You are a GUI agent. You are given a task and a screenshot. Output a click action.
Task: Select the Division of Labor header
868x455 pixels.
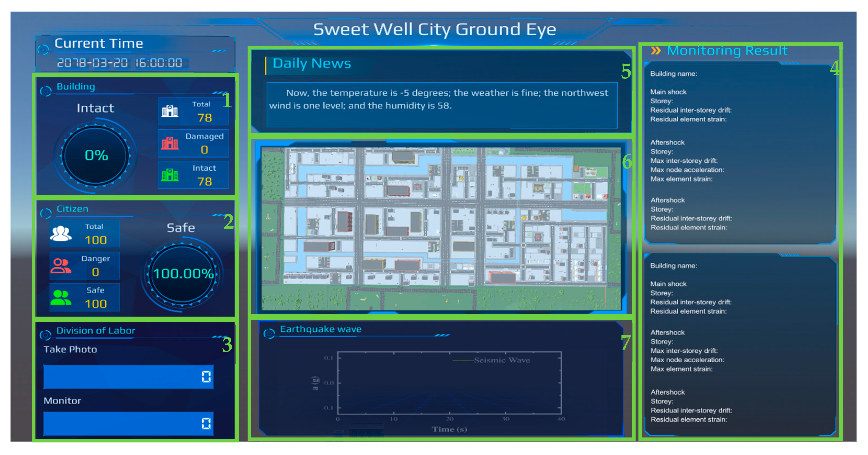[96, 330]
